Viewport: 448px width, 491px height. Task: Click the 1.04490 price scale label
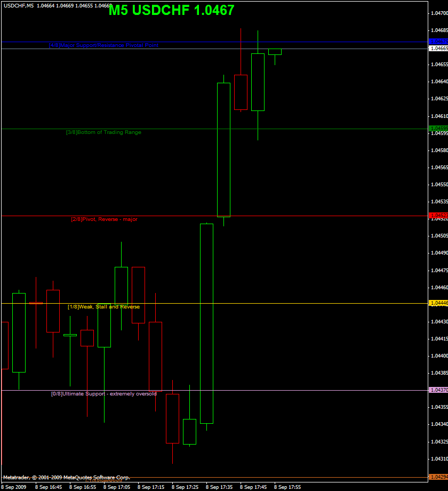pos(439,252)
